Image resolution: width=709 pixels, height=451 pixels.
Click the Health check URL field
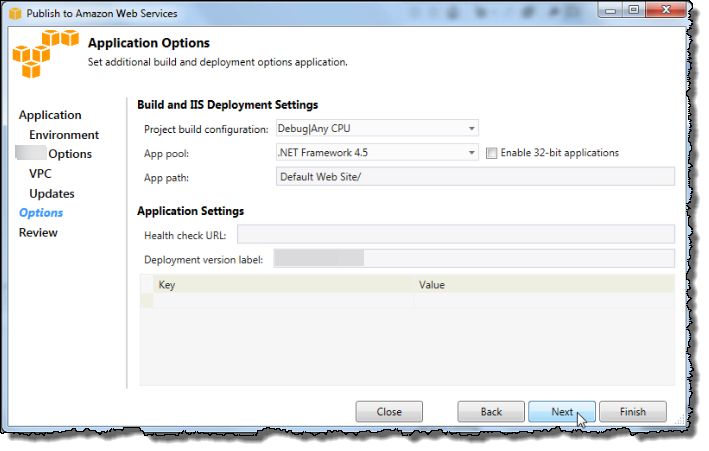pos(455,235)
